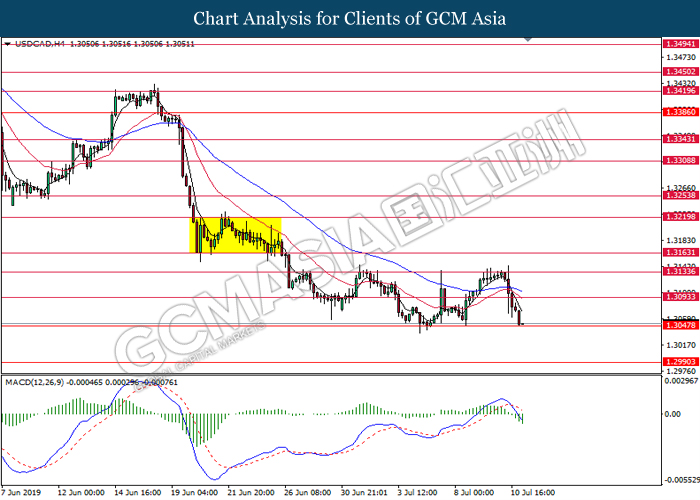Click the time label '14 Jun 16:00'
The width and height of the screenshot is (700, 500).
tap(138, 492)
